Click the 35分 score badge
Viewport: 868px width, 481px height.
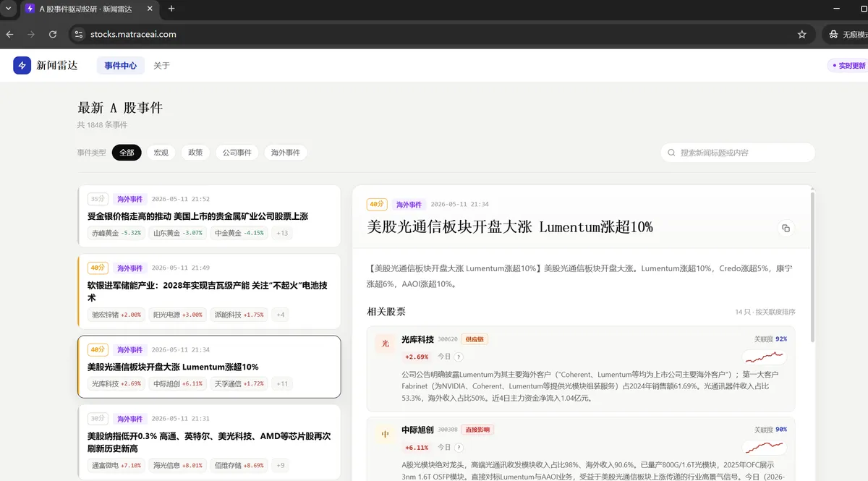click(x=98, y=199)
